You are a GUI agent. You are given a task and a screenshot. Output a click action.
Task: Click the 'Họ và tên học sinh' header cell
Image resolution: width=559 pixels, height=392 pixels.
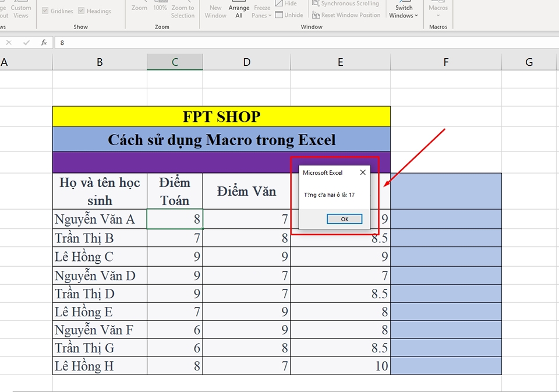click(100, 191)
